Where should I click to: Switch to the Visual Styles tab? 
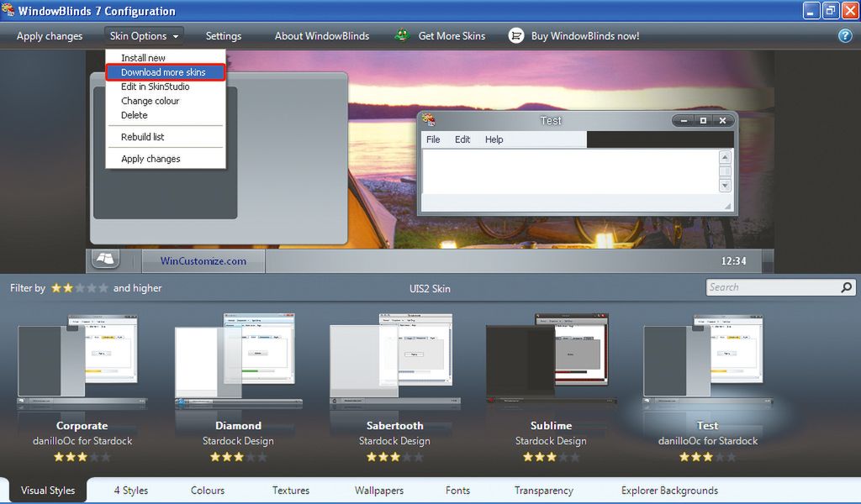click(48, 491)
